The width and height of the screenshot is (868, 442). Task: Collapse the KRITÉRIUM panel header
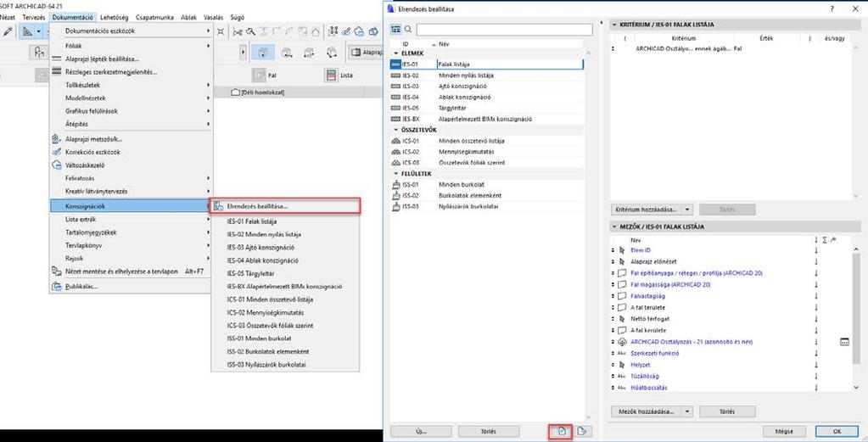coord(614,25)
